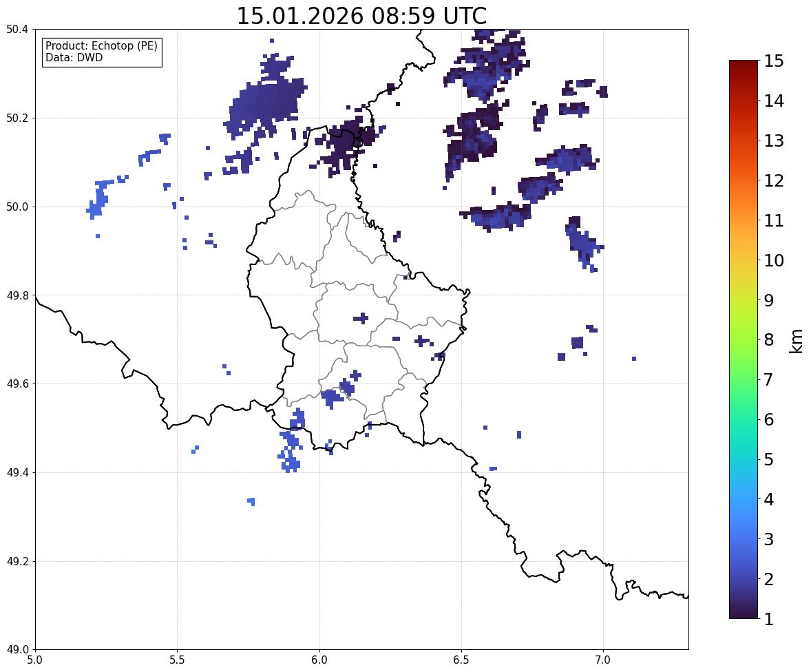Click the colorbar 'km' unit label
This screenshot has height=672, width=811.
(x=797, y=342)
